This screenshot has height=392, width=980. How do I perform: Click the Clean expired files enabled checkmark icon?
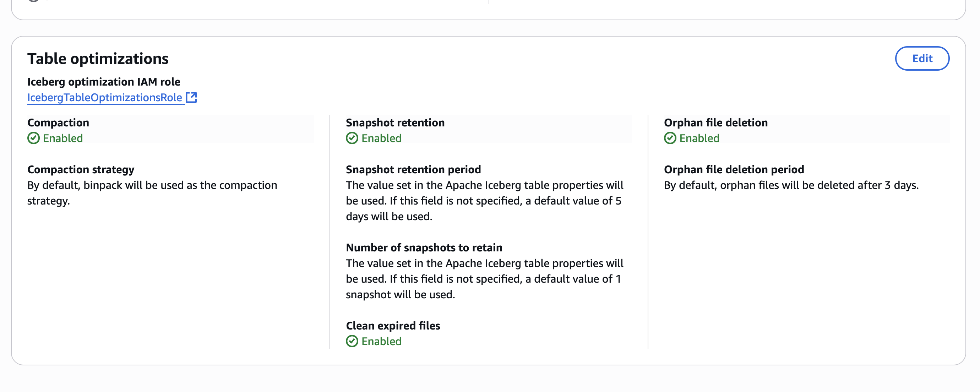(x=352, y=341)
